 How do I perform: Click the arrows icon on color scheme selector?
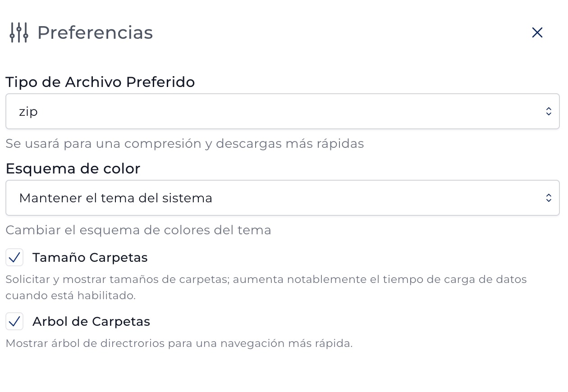(x=549, y=198)
